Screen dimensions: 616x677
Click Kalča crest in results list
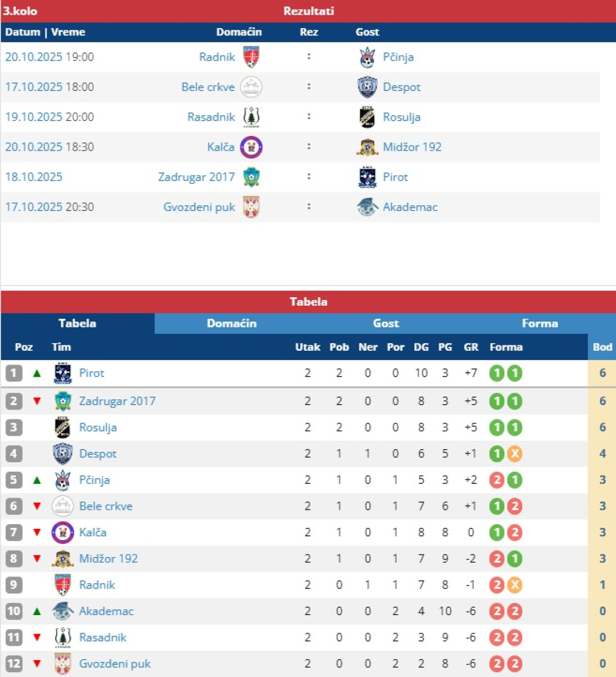(251, 147)
